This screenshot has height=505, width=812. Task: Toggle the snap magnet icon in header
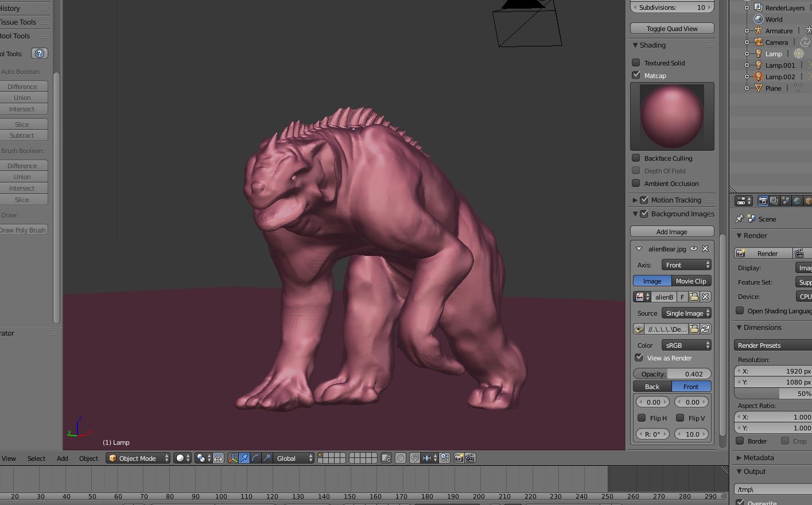click(414, 458)
